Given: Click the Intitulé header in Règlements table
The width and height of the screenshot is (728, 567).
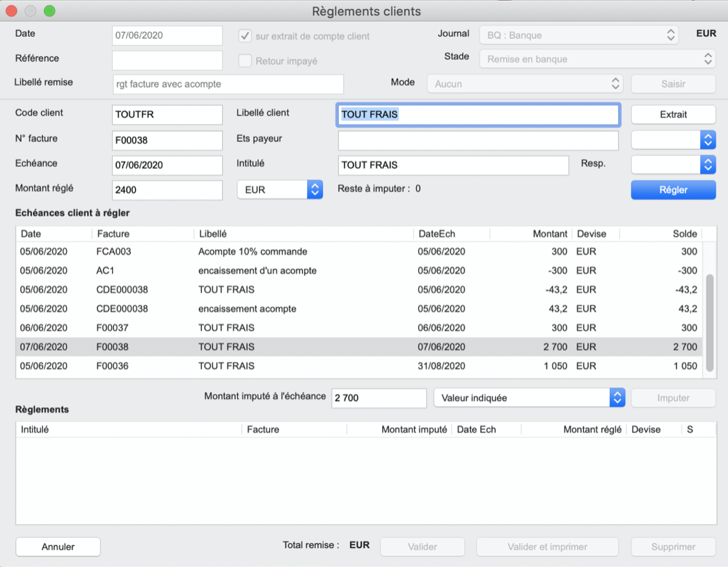Looking at the screenshot, I should (x=129, y=430).
